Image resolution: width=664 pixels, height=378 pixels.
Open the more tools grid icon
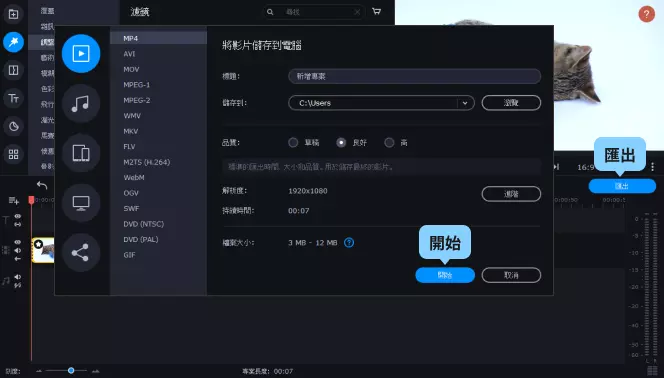point(14,154)
